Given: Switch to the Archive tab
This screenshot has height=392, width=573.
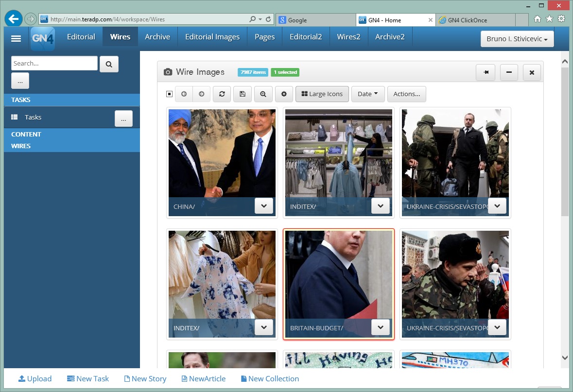Looking at the screenshot, I should coord(157,37).
